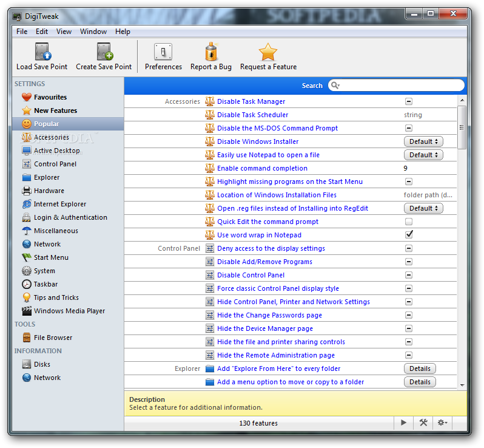The width and height of the screenshot is (484, 448).
Task: Open Easily use Notepad Default dropdown
Action: (423, 155)
